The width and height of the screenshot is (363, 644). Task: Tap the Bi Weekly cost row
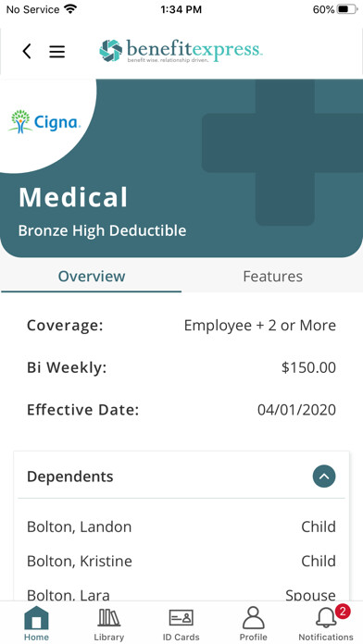181,367
